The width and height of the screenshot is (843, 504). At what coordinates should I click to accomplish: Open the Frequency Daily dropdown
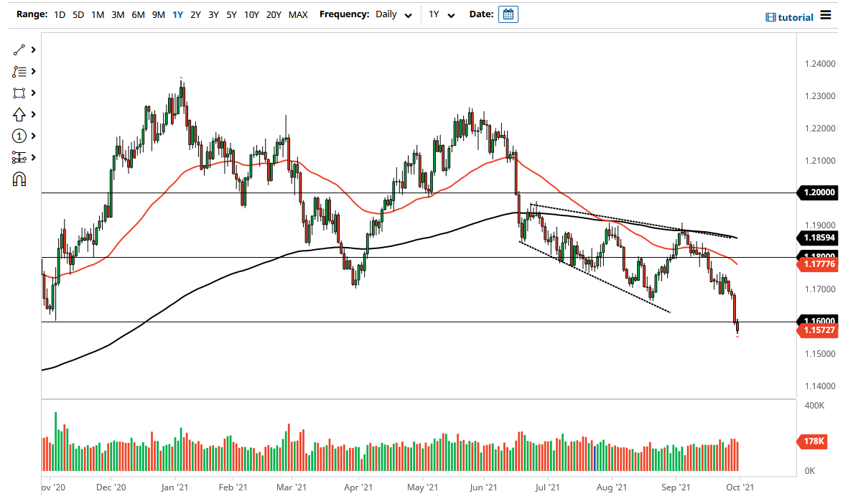tap(394, 14)
